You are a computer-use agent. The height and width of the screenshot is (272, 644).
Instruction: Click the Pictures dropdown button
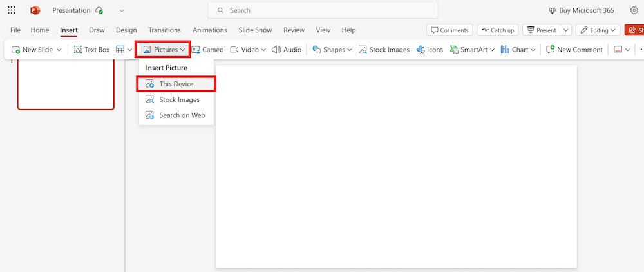pos(163,50)
